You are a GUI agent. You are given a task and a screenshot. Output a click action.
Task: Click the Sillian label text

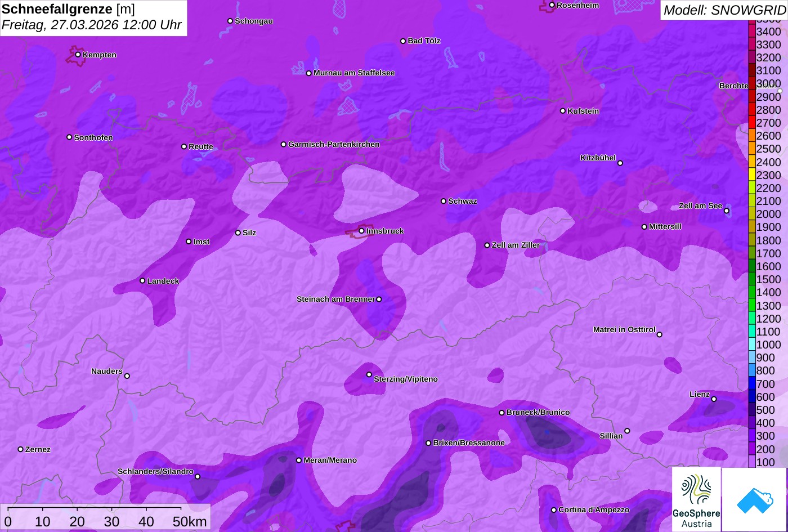click(x=611, y=436)
